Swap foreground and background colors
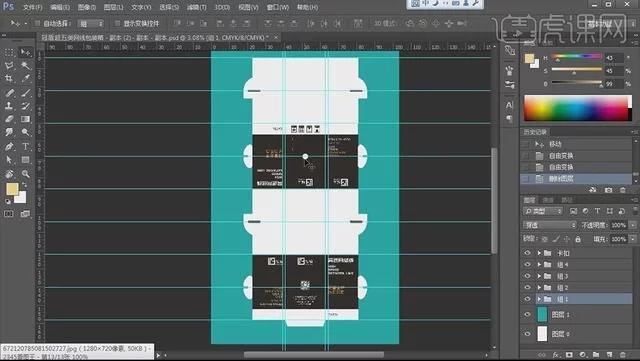The image size is (640, 361). click(x=24, y=185)
